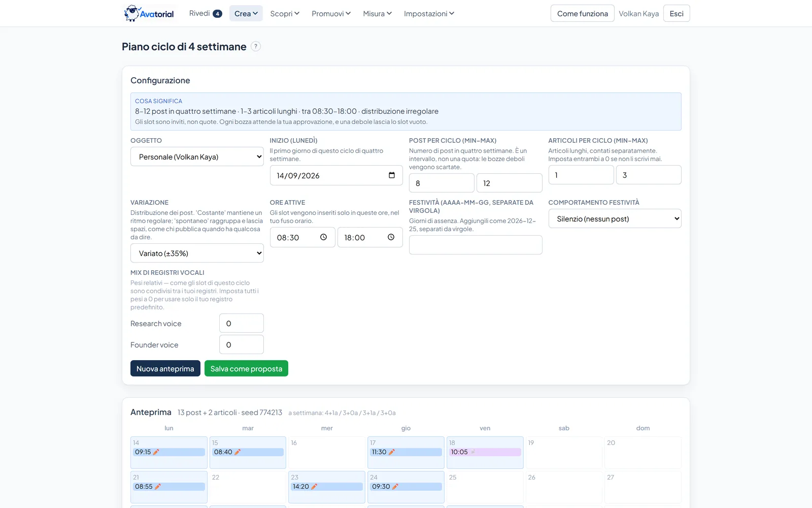Select the 14:20 slot on day 23
The width and height of the screenshot is (812, 508).
point(327,487)
